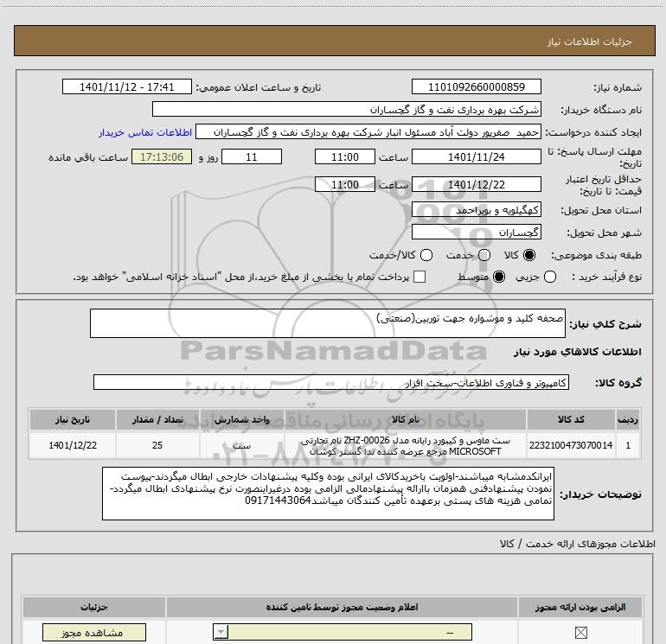Click the واحد شمارش column header
Image resolution: width=666 pixels, height=644 pixels.
[241, 420]
